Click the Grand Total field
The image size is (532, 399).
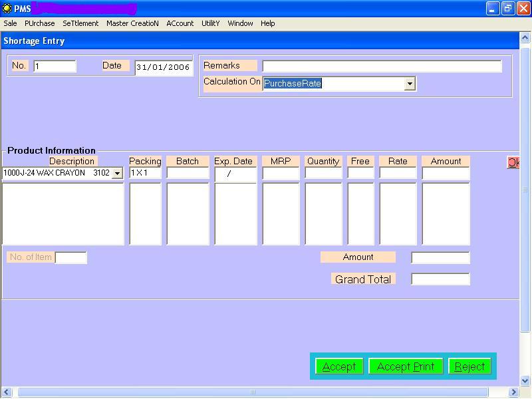click(x=440, y=279)
